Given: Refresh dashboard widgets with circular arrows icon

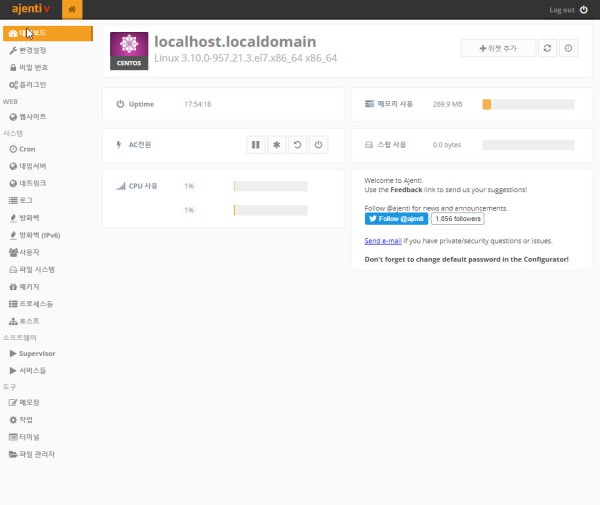Looking at the screenshot, I should click(547, 48).
